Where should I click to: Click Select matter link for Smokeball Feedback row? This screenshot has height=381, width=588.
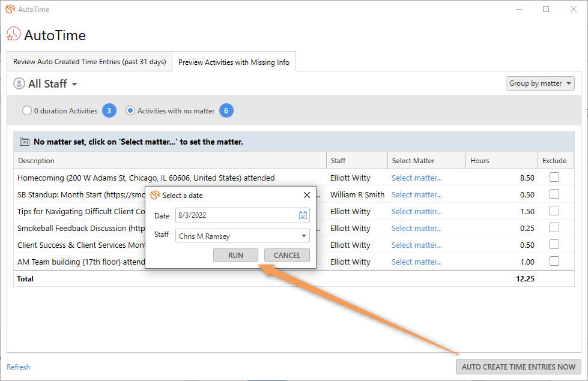click(417, 229)
